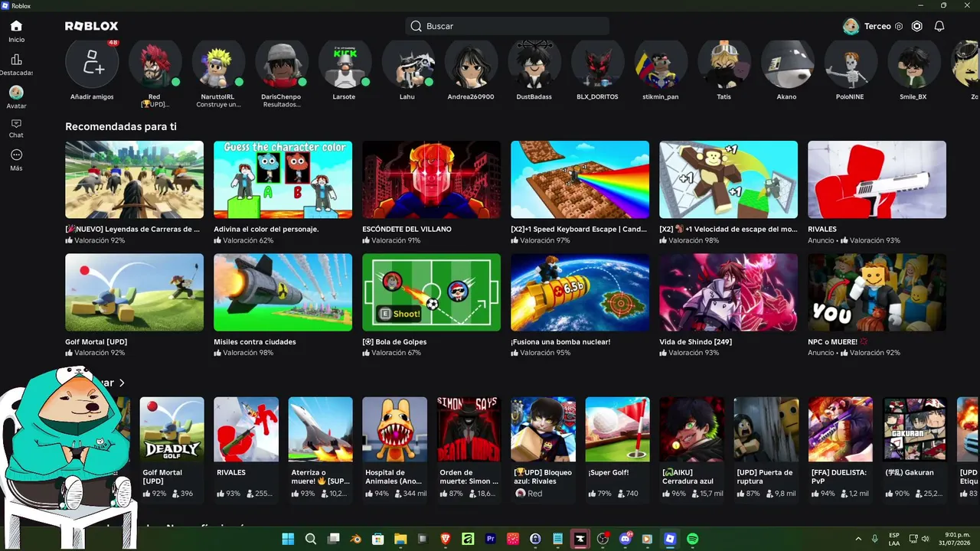Viewport: 980px width, 551px height.
Task: Open NPC o MUERE! ad thumbnail
Action: pos(877,292)
